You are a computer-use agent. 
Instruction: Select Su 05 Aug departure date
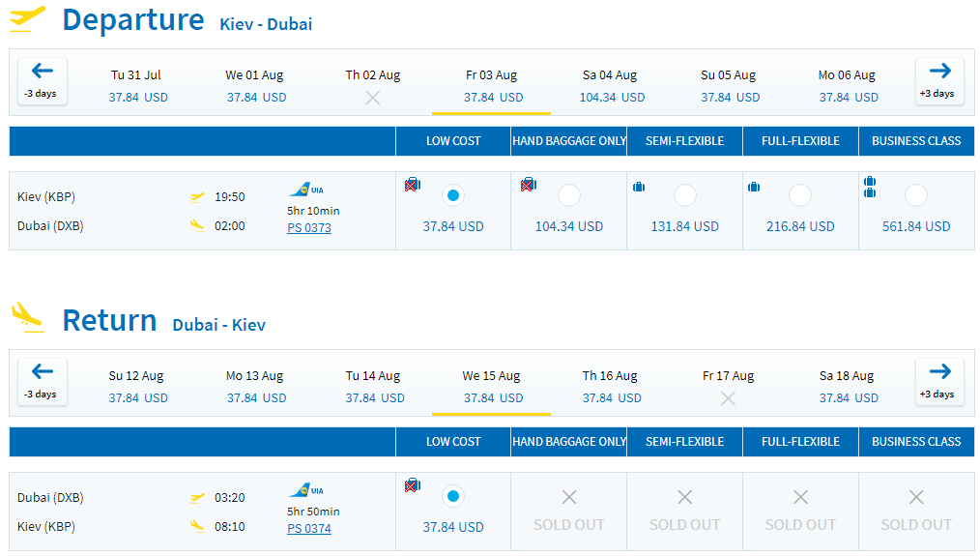729,86
